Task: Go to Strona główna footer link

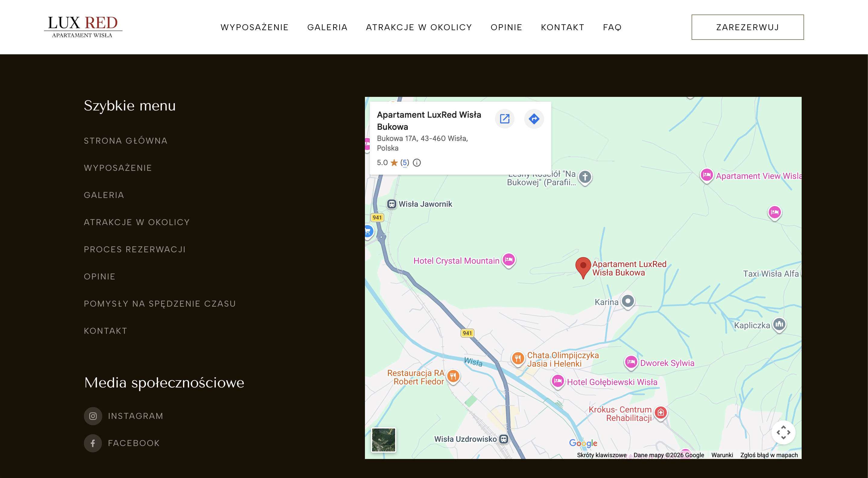Action: click(126, 141)
